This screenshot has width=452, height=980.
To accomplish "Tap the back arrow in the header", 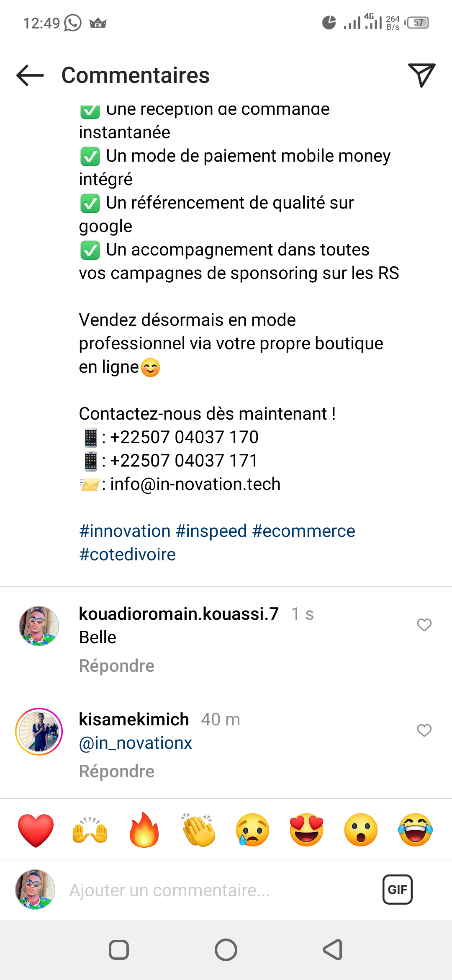I will point(30,75).
